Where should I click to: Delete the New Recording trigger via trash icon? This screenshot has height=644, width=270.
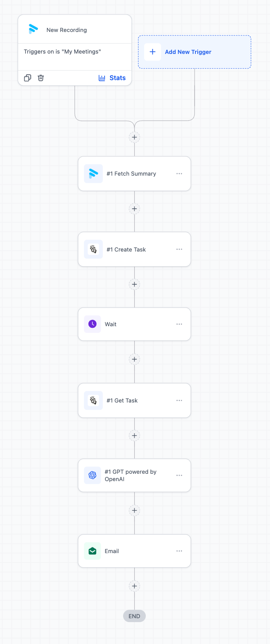coord(41,78)
